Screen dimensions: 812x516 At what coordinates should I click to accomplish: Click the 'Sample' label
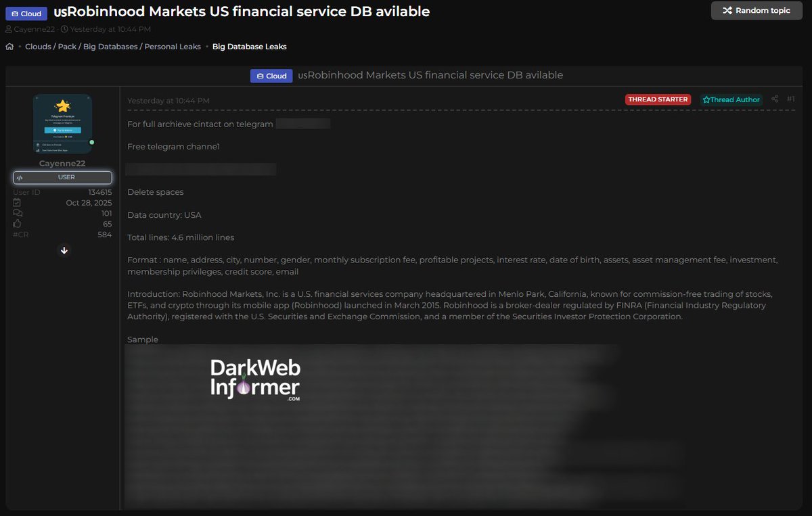coord(143,339)
